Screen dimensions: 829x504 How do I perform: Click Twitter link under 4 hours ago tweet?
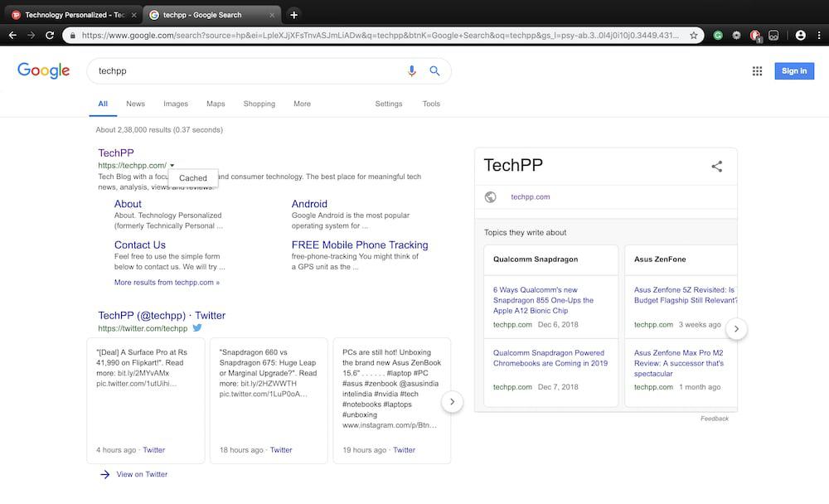point(154,450)
